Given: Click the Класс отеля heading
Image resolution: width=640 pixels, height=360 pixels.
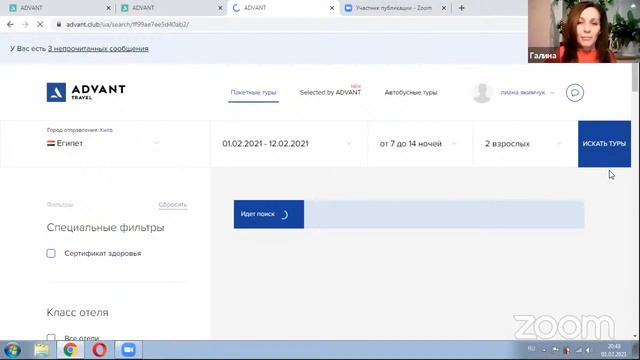Looking at the screenshot, I should [x=78, y=312].
